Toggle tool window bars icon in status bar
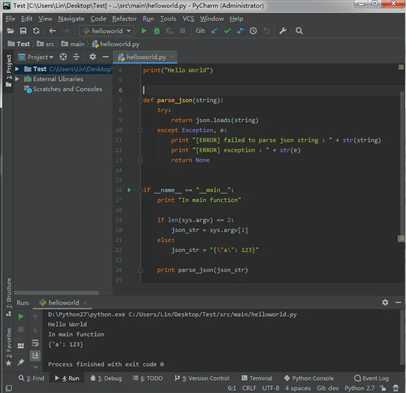The width and height of the screenshot is (406, 393). click(9, 388)
